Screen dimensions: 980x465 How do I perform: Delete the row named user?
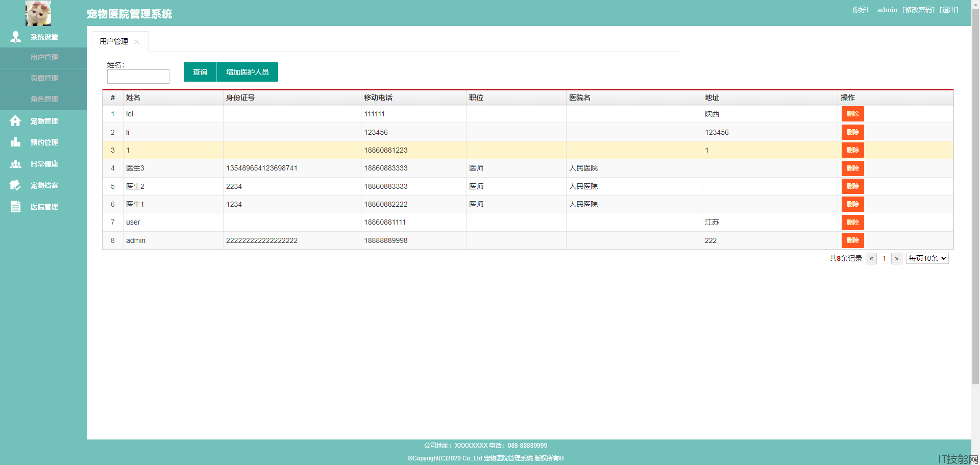[852, 223]
